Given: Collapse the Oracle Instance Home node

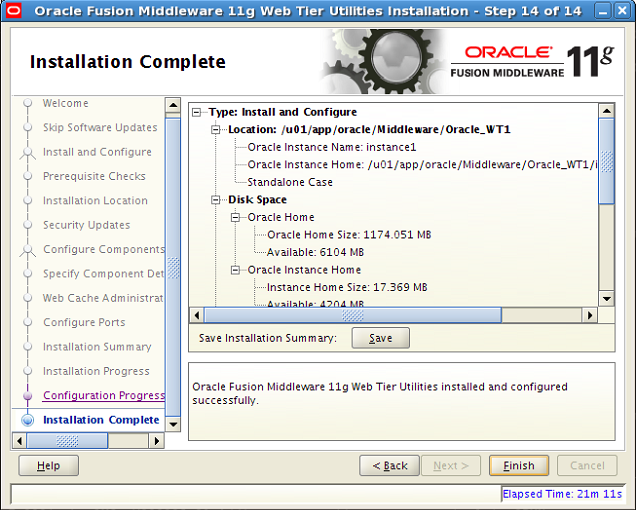Looking at the screenshot, I should (235, 270).
